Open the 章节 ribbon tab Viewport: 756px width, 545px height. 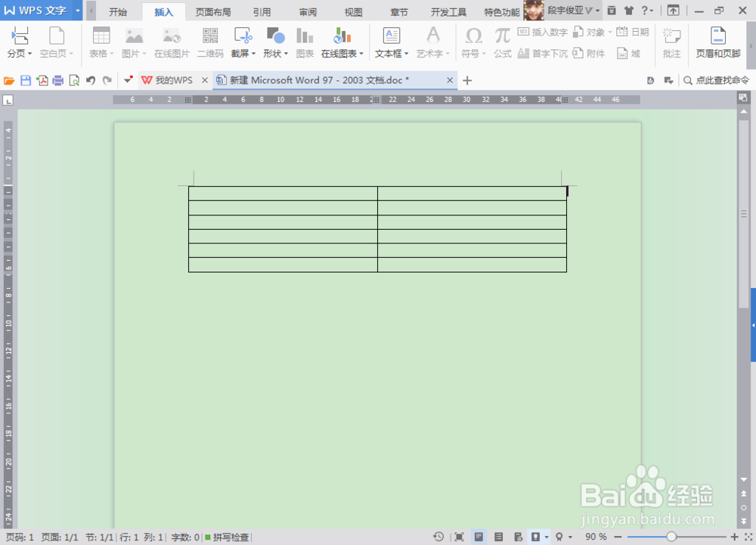pos(398,12)
